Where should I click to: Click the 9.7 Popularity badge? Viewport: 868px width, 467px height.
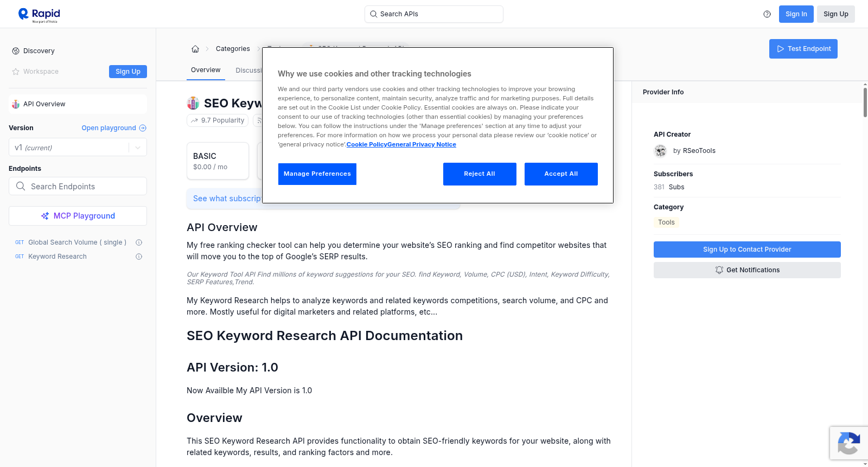coord(218,120)
